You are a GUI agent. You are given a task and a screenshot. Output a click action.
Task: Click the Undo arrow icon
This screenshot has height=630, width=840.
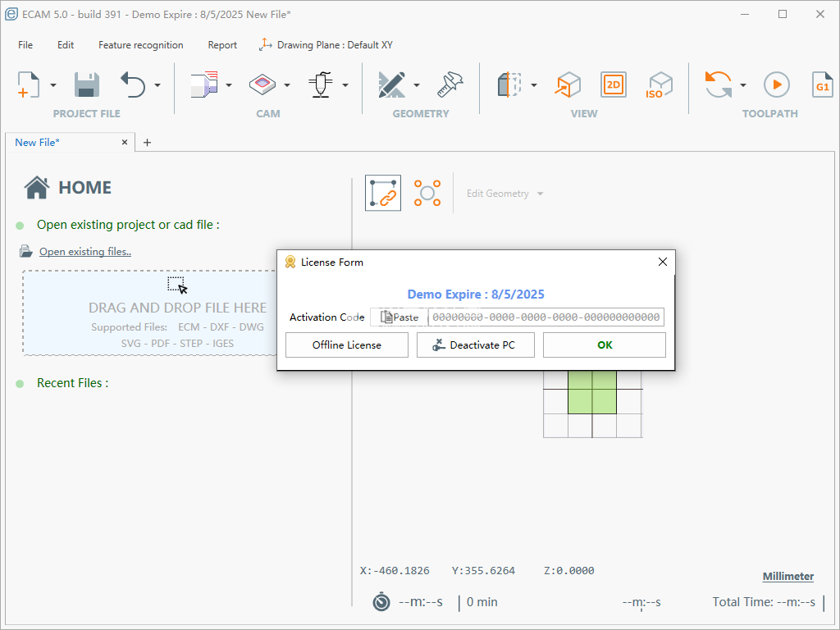click(133, 84)
